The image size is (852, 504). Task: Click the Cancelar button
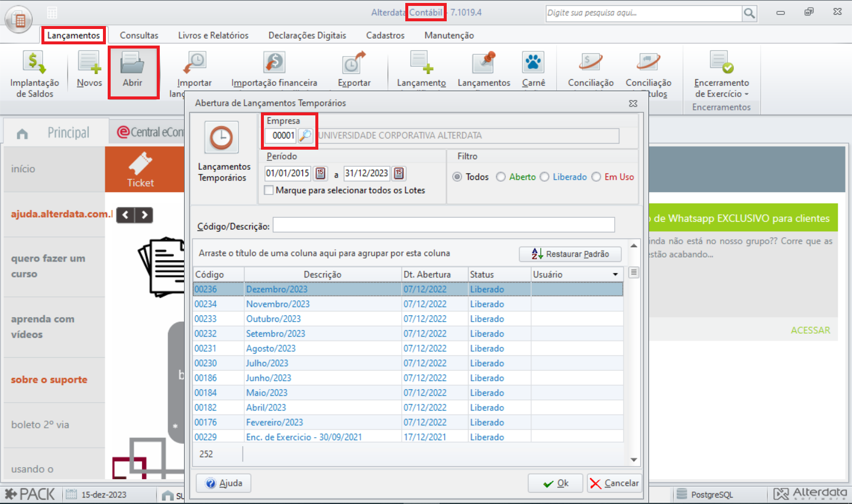tap(614, 483)
